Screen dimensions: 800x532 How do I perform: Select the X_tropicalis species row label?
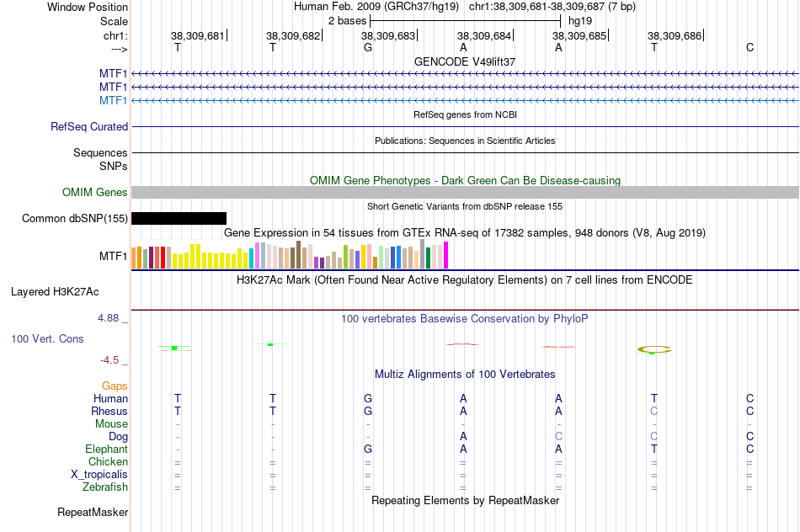point(99,475)
